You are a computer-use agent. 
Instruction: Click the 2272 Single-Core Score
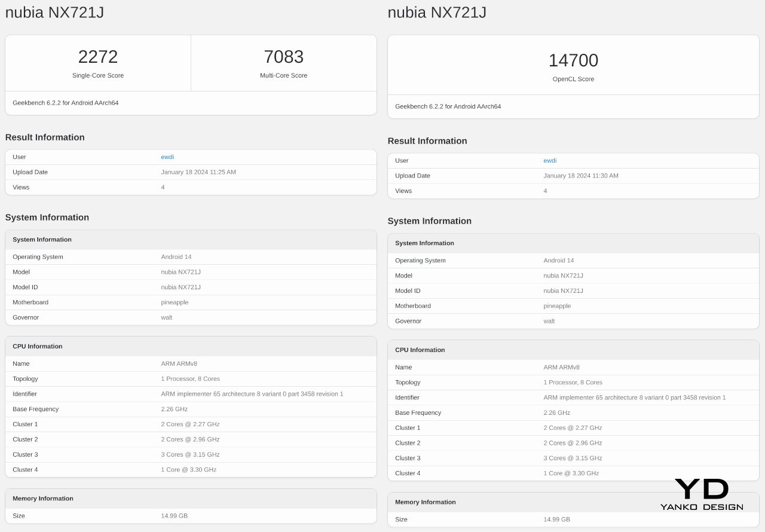(98, 57)
